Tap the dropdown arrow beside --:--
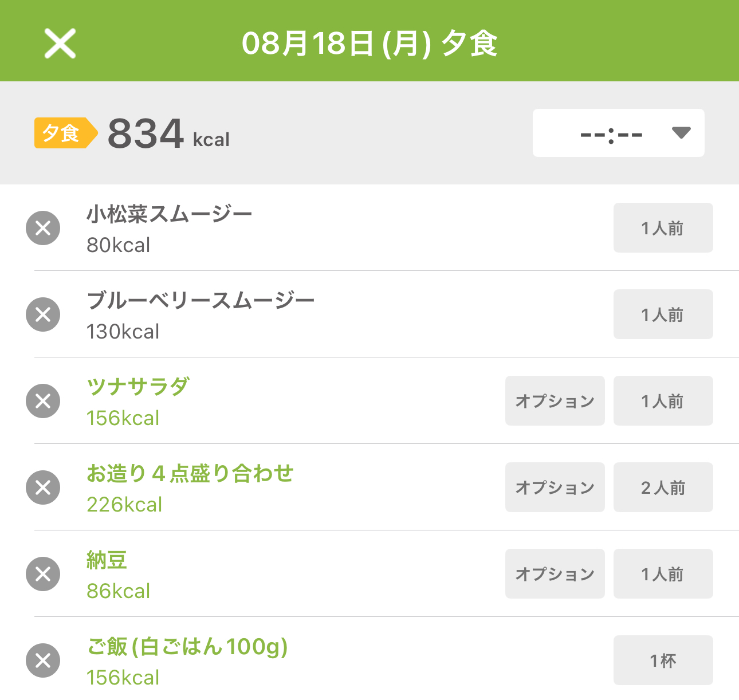 click(681, 133)
